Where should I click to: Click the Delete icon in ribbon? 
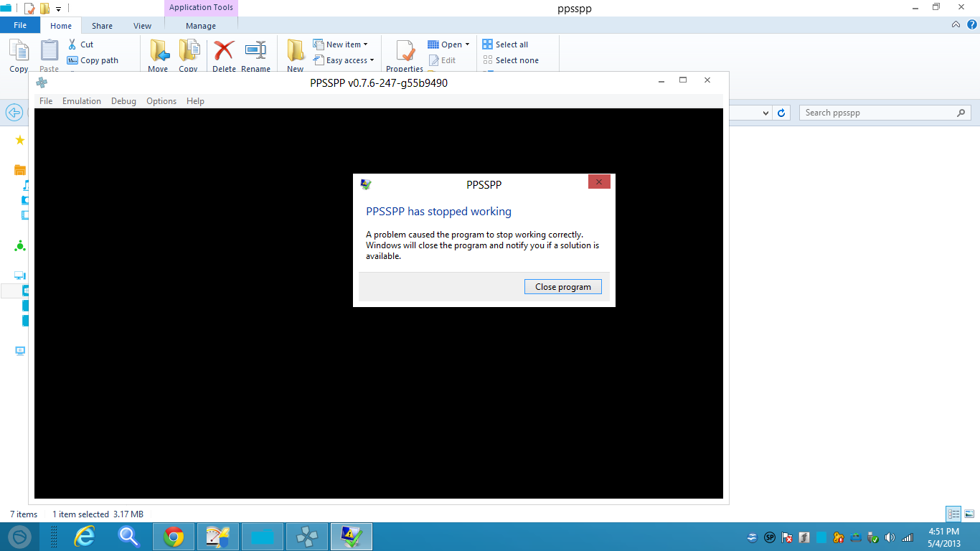pyautogui.click(x=224, y=52)
